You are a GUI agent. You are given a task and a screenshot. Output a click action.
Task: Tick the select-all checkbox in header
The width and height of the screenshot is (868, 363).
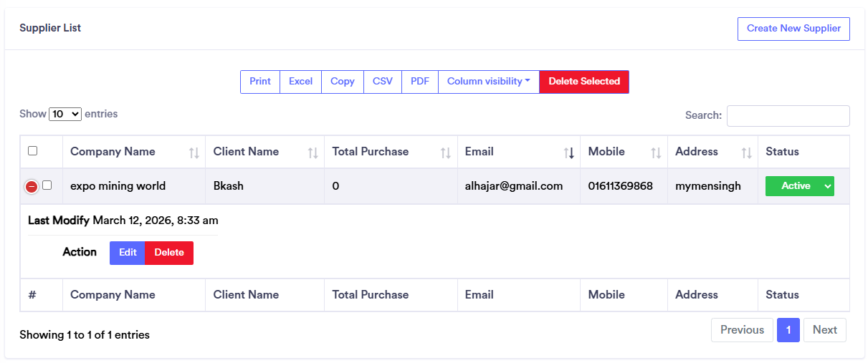[32, 151]
